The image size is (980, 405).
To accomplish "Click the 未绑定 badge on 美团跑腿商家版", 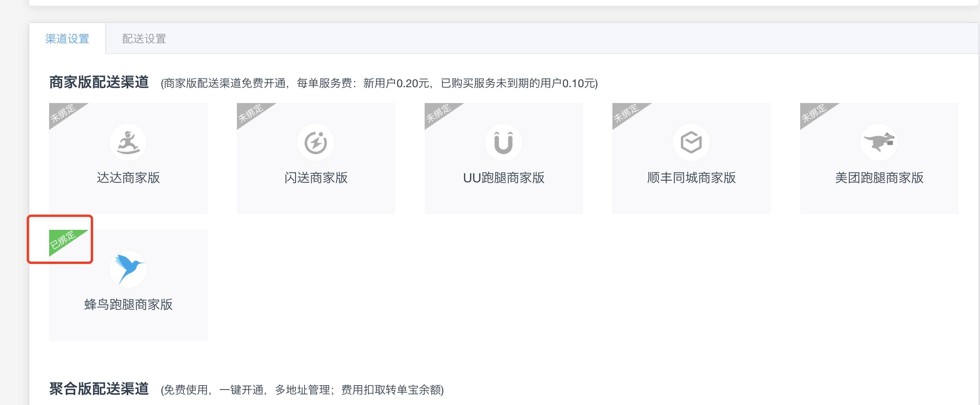I will point(814,113).
